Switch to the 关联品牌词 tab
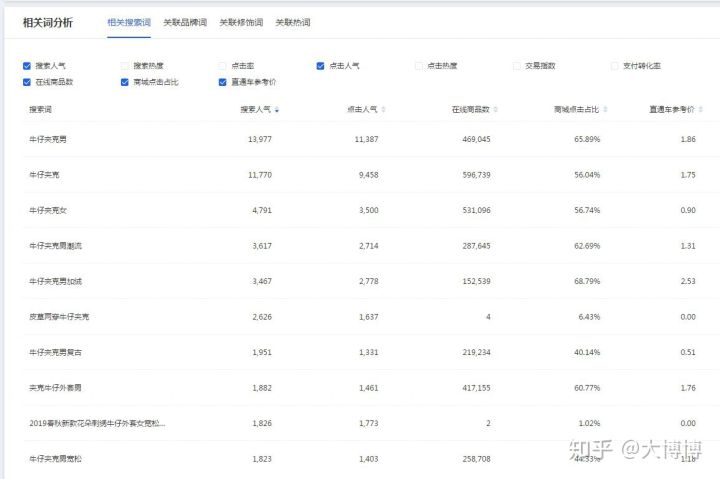Viewport: 720px width, 479px height. pyautogui.click(x=183, y=22)
